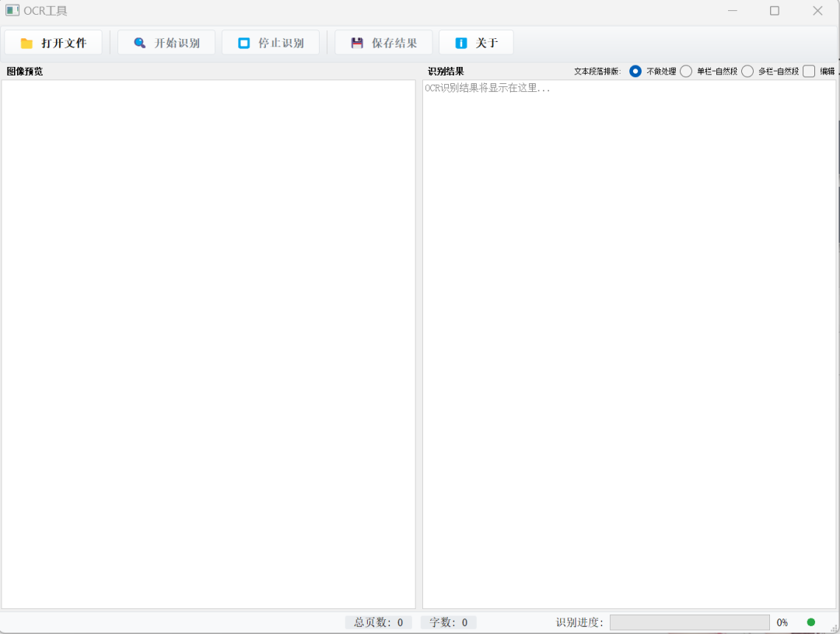Viewport: 840px width, 634px height.
Task: Click the yellow folder icon to open file
Action: coord(26,43)
